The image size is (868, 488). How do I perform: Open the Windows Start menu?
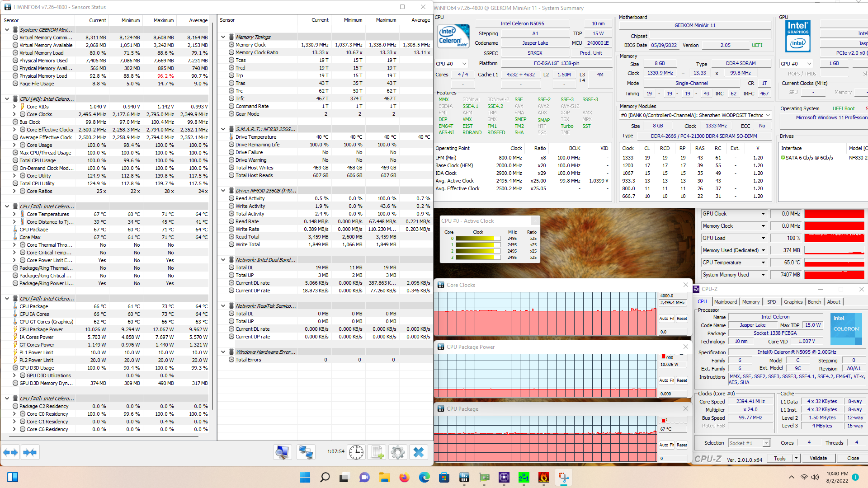[x=305, y=477]
